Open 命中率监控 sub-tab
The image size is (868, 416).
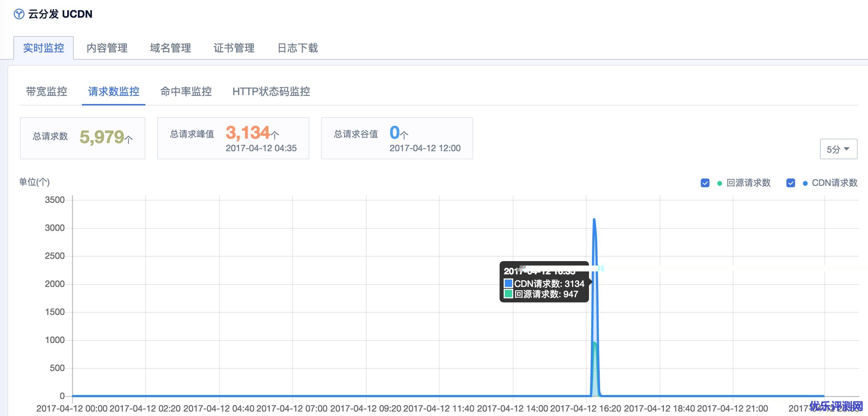(x=186, y=91)
